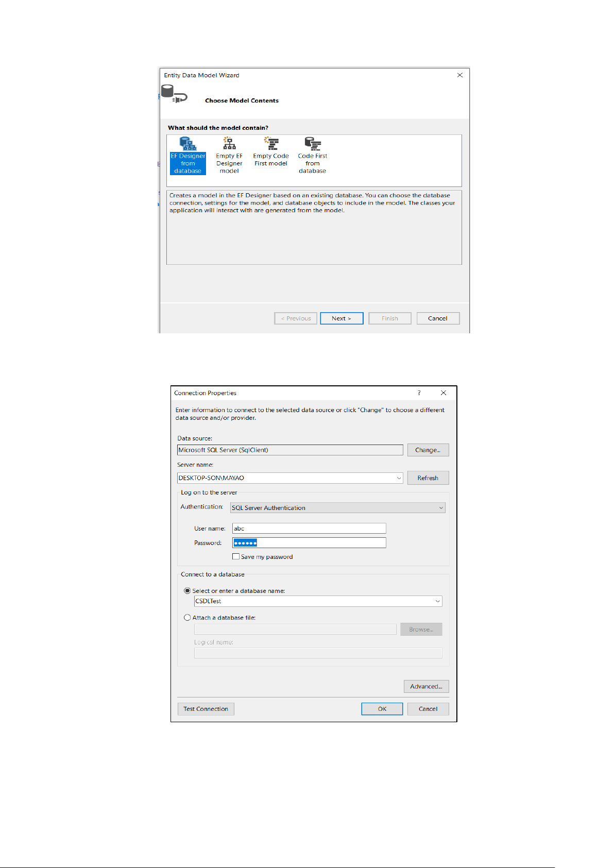Expand the CSDLTest database name dropdown
This screenshot has width=614, height=868.
(x=437, y=601)
